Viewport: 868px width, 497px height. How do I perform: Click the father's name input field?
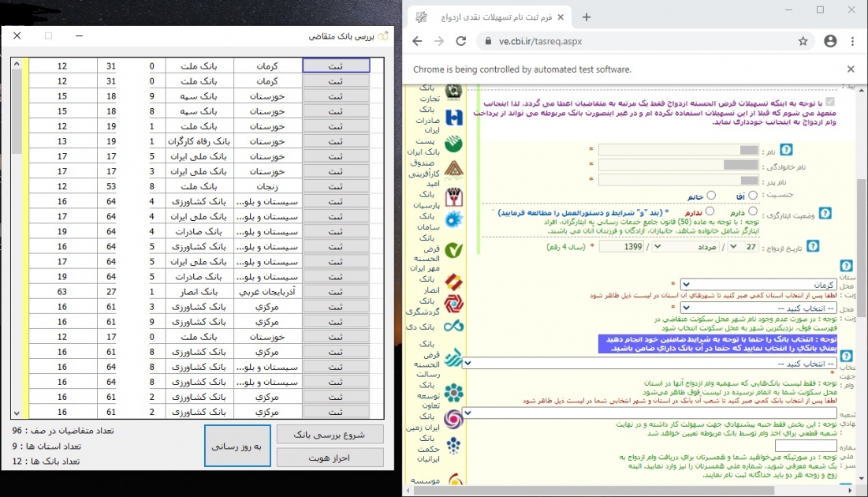pyautogui.click(x=678, y=180)
